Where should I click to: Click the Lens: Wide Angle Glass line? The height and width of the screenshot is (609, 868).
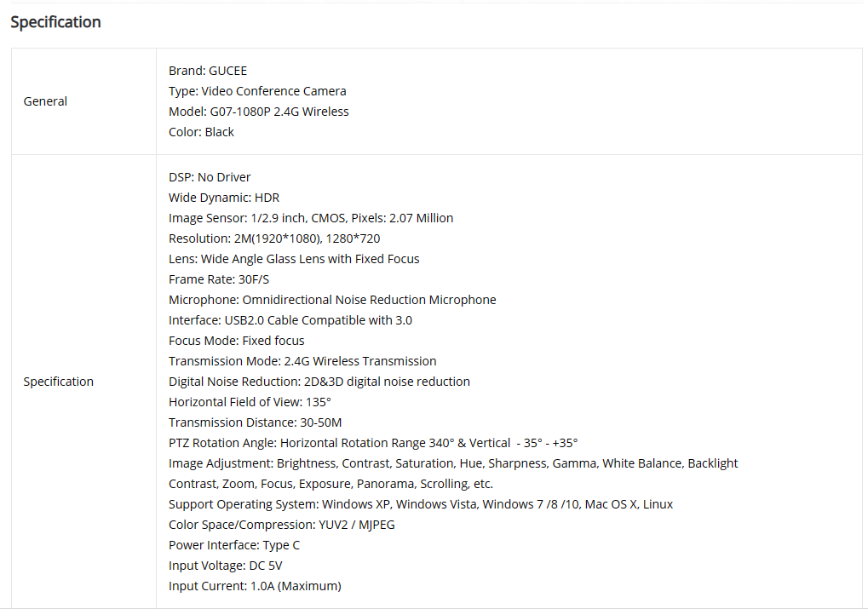pos(294,259)
